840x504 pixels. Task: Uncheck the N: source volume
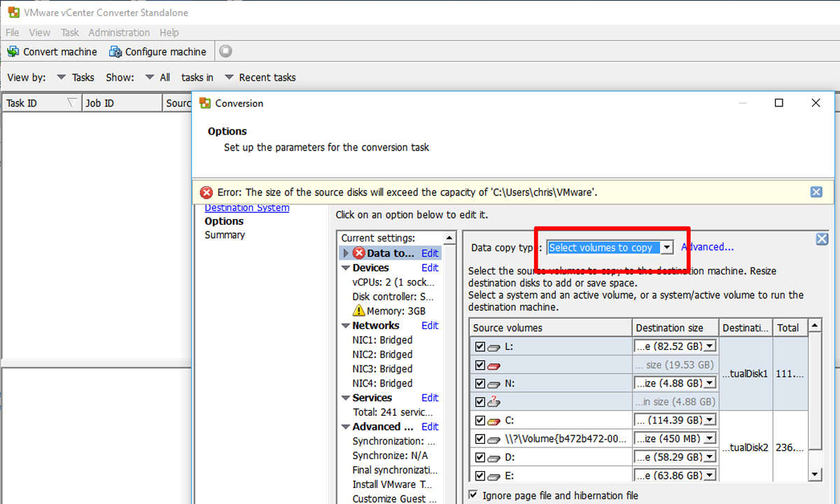pyautogui.click(x=479, y=384)
